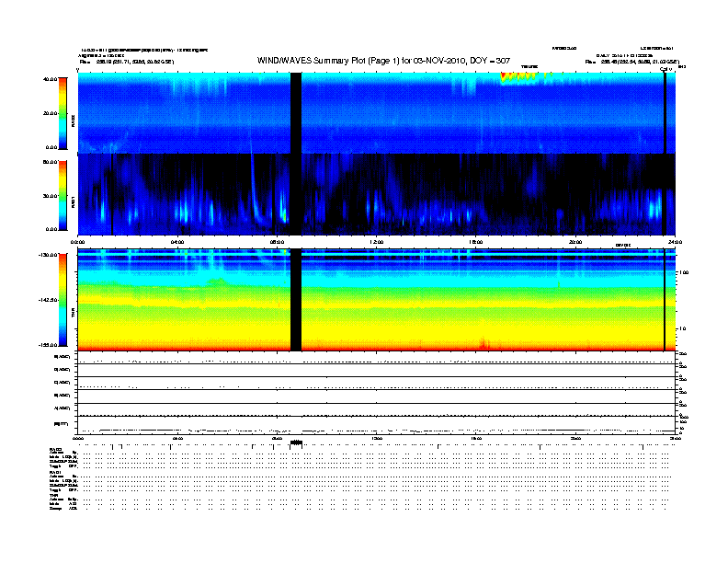Image resolution: width=728 pixels, height=563 pixels.
Task: Click the 40.00 label on RAD2 color scale
Action: click(x=50, y=79)
